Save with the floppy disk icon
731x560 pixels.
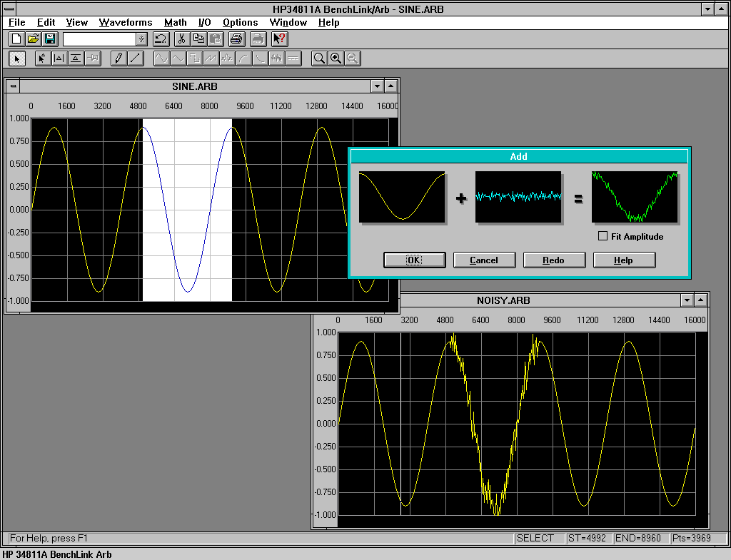(x=50, y=39)
